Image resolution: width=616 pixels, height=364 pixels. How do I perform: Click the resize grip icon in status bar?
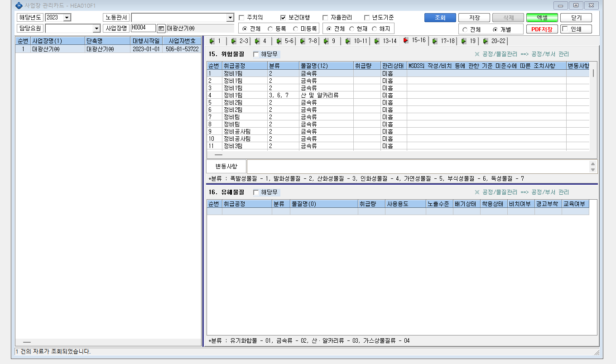click(597, 352)
